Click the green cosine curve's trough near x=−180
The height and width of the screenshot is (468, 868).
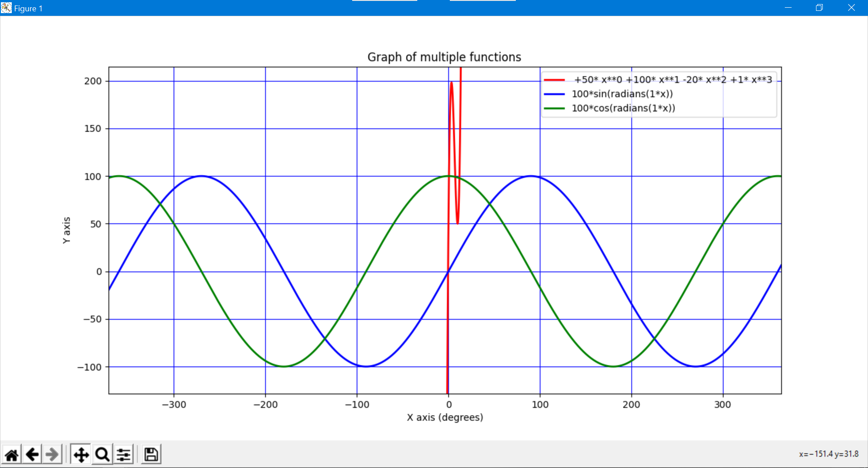(x=283, y=366)
